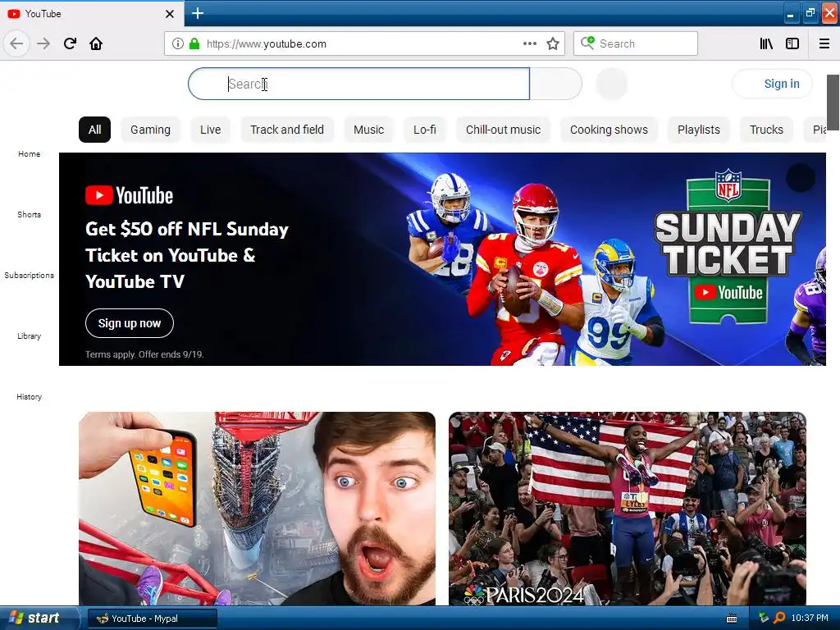
Task: Select the Live filter chip
Action: tap(211, 130)
